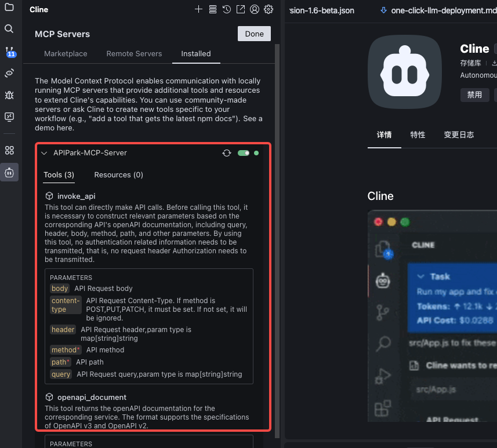Click the invoke_api cube icon
497x448 pixels.
coord(49,196)
